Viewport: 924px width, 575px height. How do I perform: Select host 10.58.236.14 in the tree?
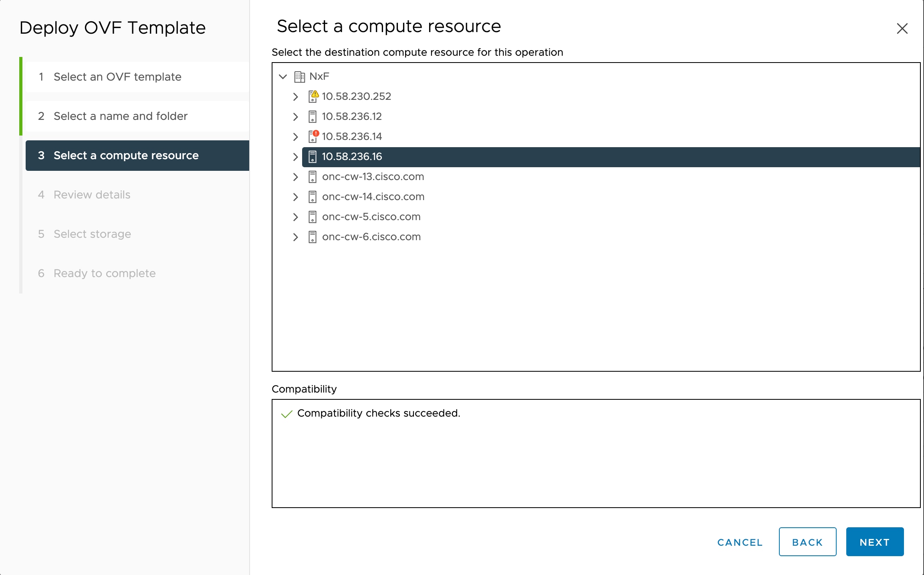pyautogui.click(x=352, y=136)
